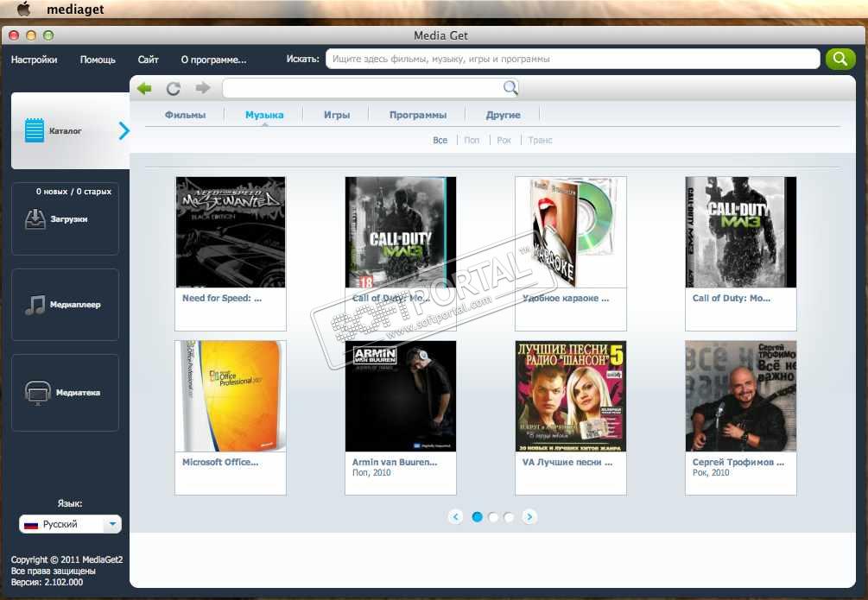Open Microsoft Office Professional cover
The height and width of the screenshot is (600, 868).
[231, 395]
